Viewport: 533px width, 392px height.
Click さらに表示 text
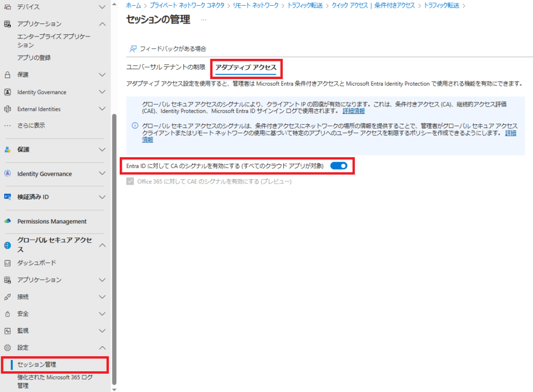[x=31, y=126]
